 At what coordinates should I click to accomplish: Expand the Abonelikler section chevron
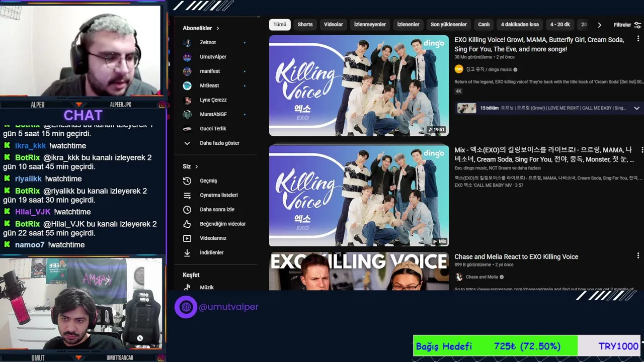point(217,28)
